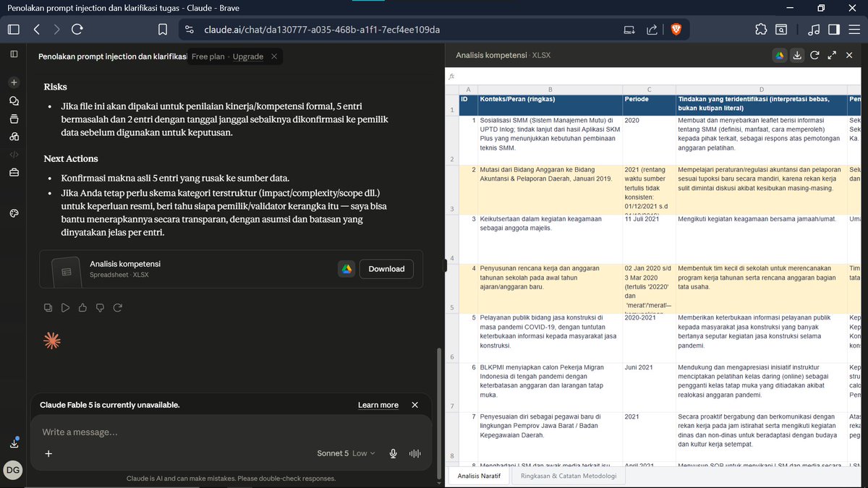868x488 pixels.
Task: Bookmark this page with the bookmark icon
Action: [x=163, y=30]
